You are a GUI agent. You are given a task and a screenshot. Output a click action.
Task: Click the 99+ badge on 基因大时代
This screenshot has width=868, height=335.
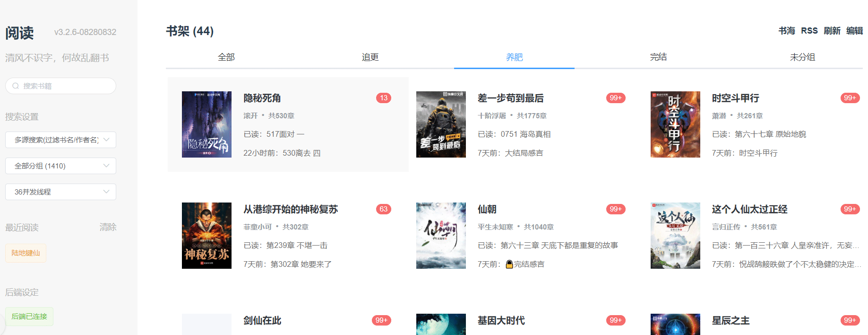tap(616, 320)
